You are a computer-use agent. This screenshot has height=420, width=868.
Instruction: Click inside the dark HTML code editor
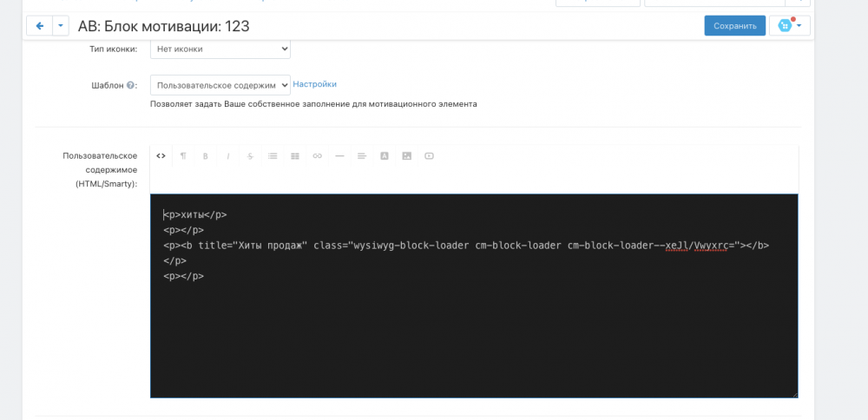click(x=473, y=338)
